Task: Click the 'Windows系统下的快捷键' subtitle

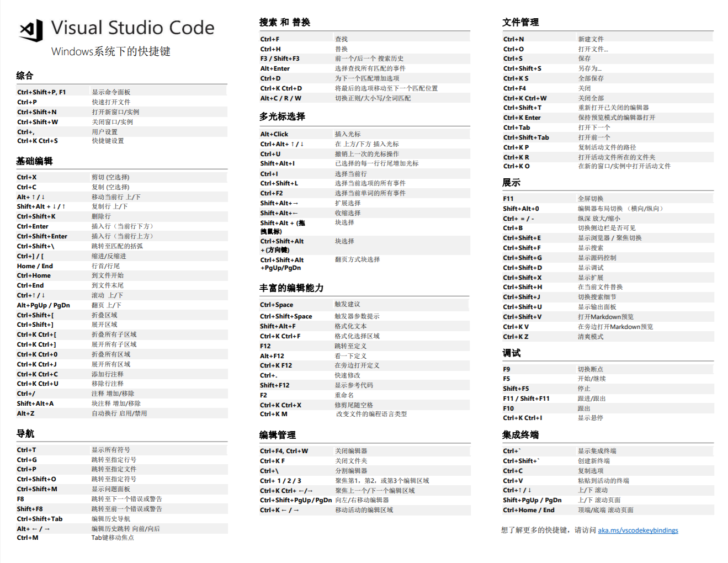Action: tap(111, 51)
